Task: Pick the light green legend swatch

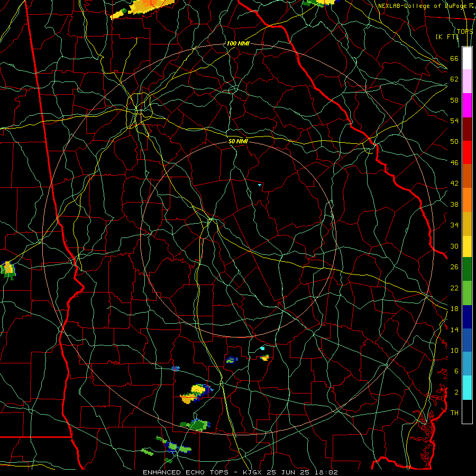Action: click(x=467, y=293)
